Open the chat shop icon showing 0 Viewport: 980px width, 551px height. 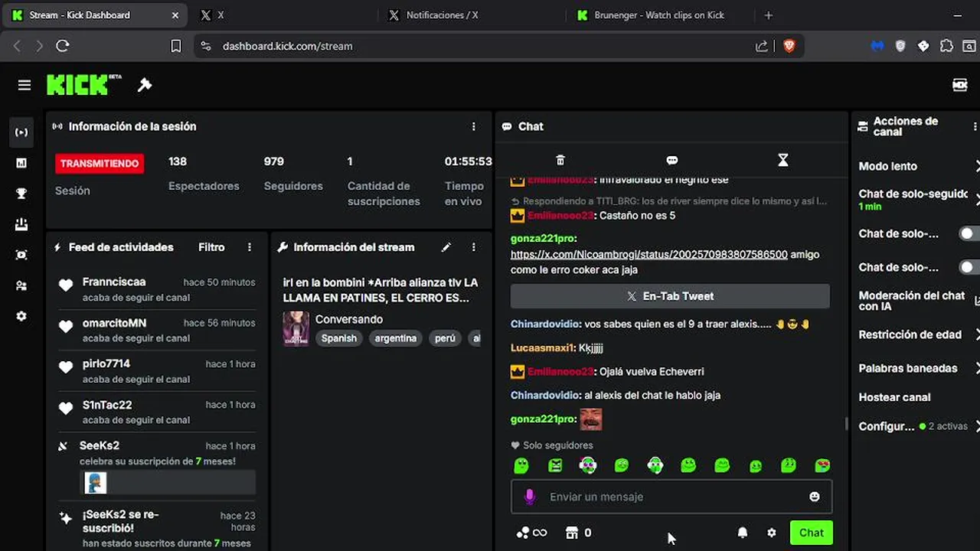(578, 533)
